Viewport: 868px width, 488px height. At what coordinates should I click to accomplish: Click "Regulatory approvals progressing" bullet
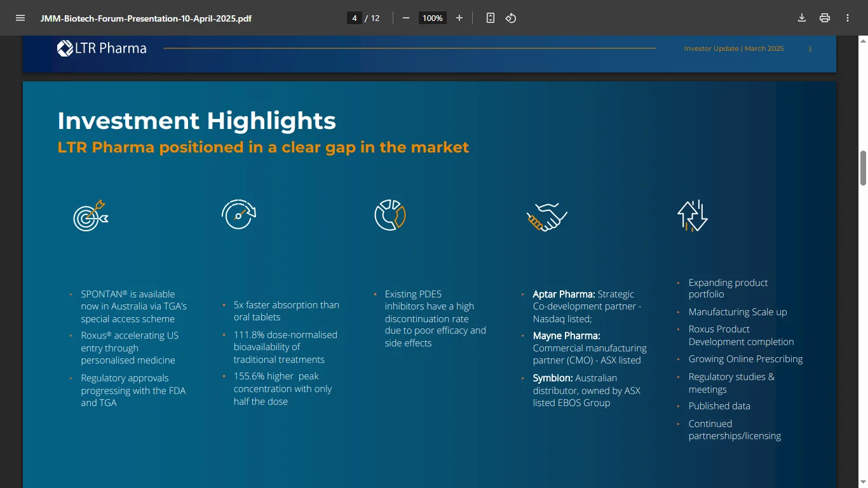(x=133, y=390)
